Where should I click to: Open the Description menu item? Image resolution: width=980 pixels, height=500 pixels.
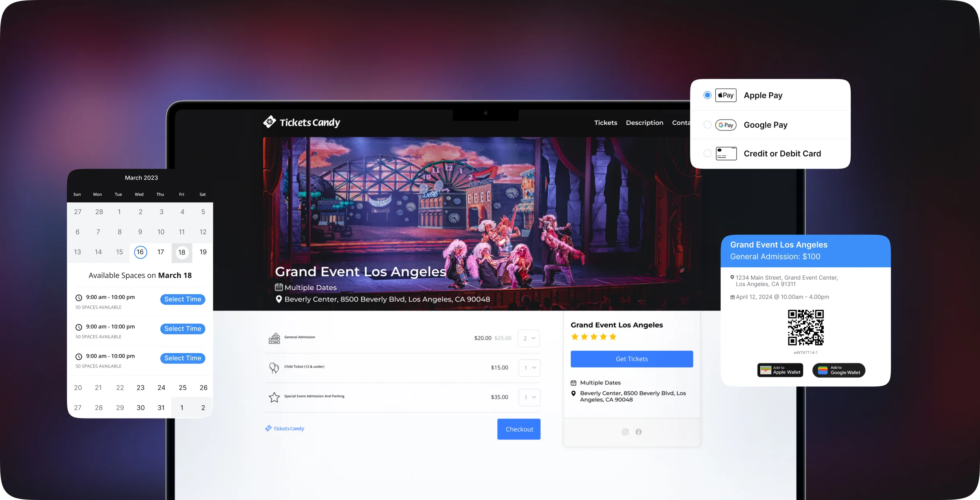tap(644, 122)
